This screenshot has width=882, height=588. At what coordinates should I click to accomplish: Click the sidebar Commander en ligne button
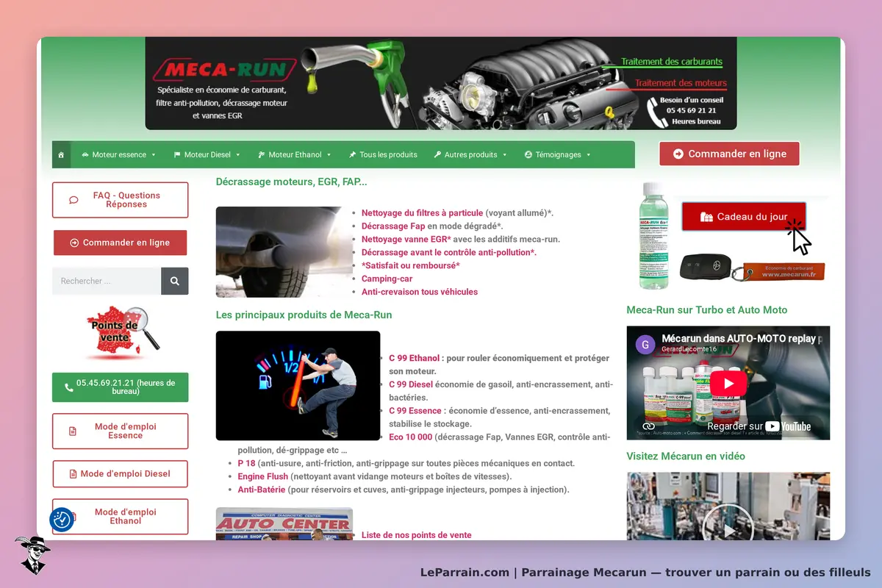tap(120, 243)
